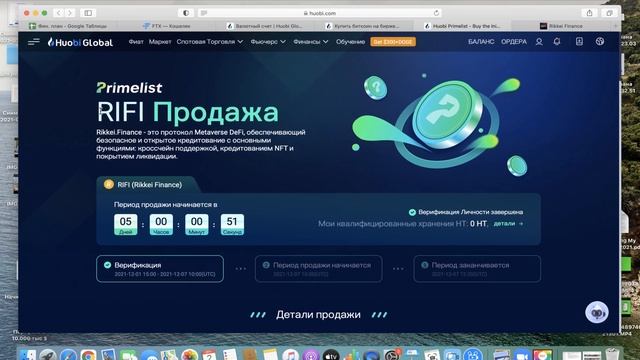Image resolution: width=640 pixels, height=360 pixels.
Task: Click the orange Get $300+DOGE button
Action: 393,42
